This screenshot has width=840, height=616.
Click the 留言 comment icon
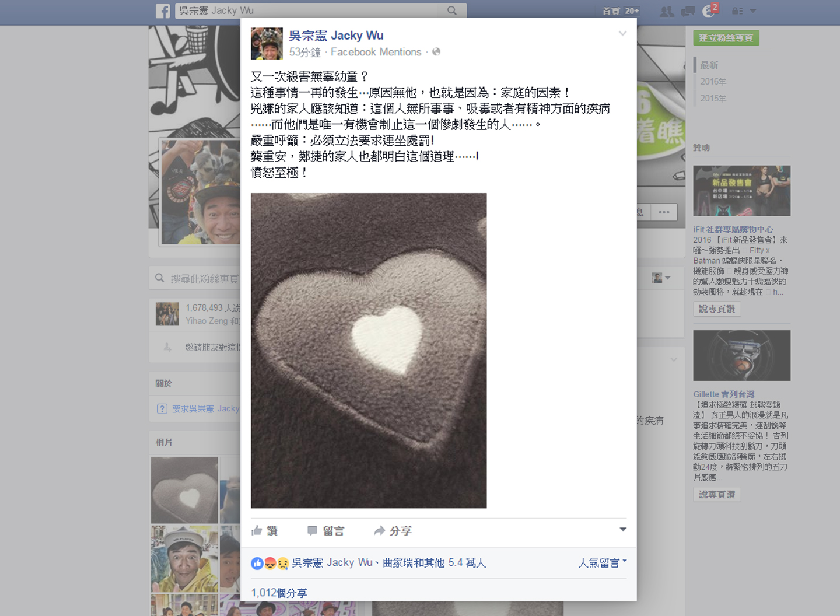(x=313, y=530)
